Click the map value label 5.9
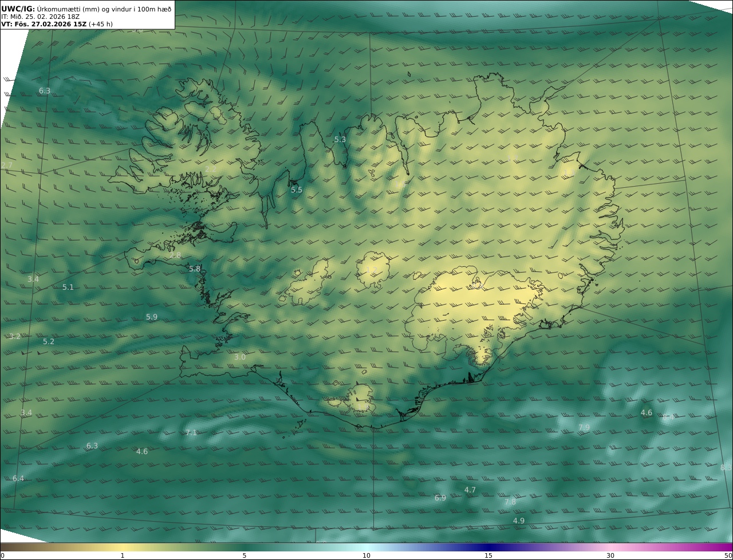Viewport: 733px width, 560px height. [x=152, y=317]
